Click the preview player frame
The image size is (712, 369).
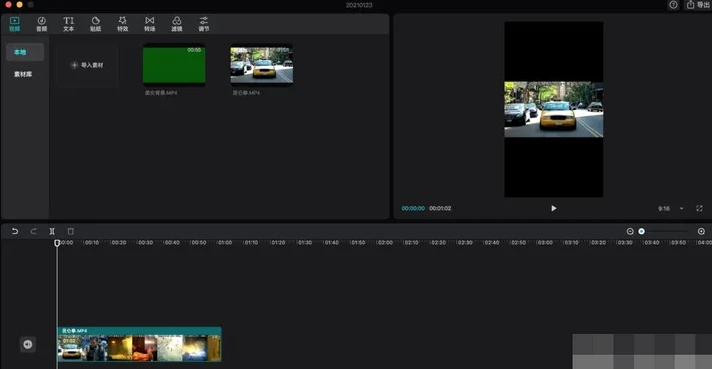(554, 109)
